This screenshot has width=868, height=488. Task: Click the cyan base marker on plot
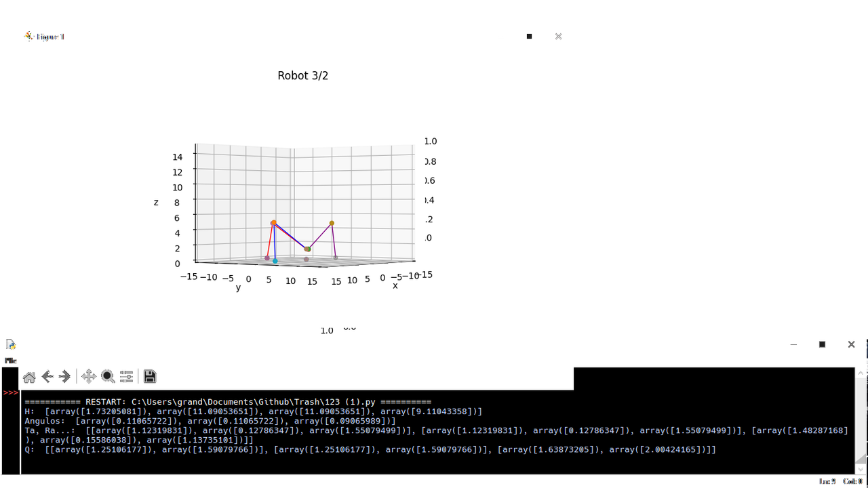click(x=275, y=261)
